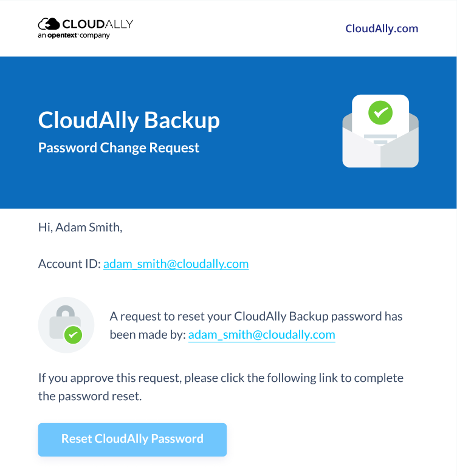Open the Account ID email address link
This screenshot has height=476, width=457.
pyautogui.click(x=176, y=264)
